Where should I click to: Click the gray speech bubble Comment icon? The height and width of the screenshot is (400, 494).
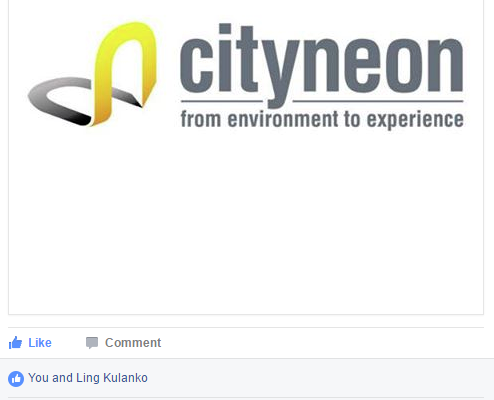tap(92, 343)
